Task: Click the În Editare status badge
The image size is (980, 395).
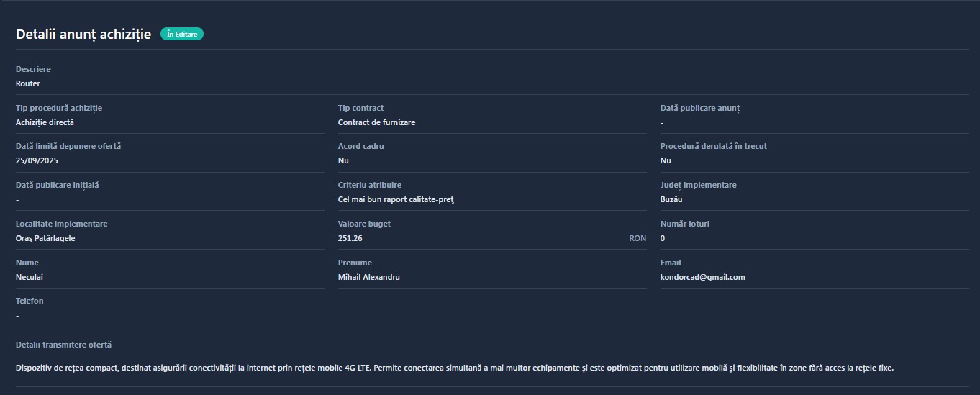Action: tap(181, 34)
